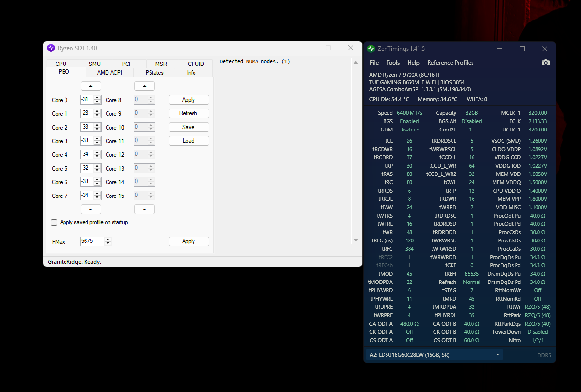Image resolution: width=581 pixels, height=392 pixels.
Task: Switch to the PCI tab
Action: (x=127, y=64)
